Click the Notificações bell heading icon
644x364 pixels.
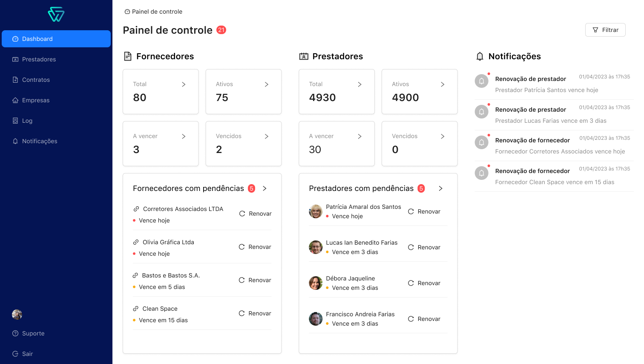(x=480, y=56)
